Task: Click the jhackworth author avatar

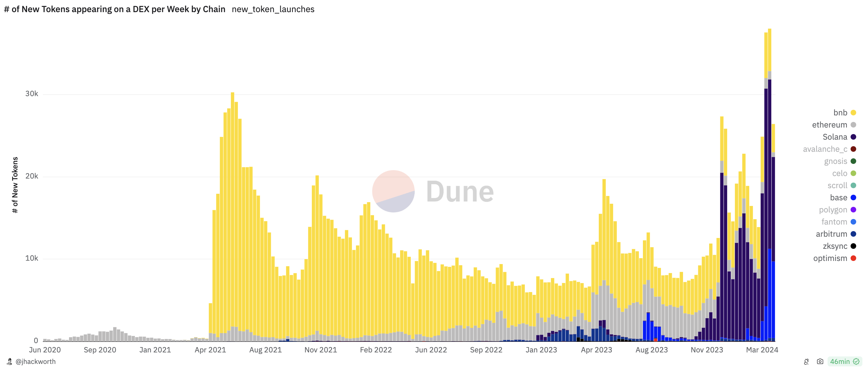Action: 9,361
